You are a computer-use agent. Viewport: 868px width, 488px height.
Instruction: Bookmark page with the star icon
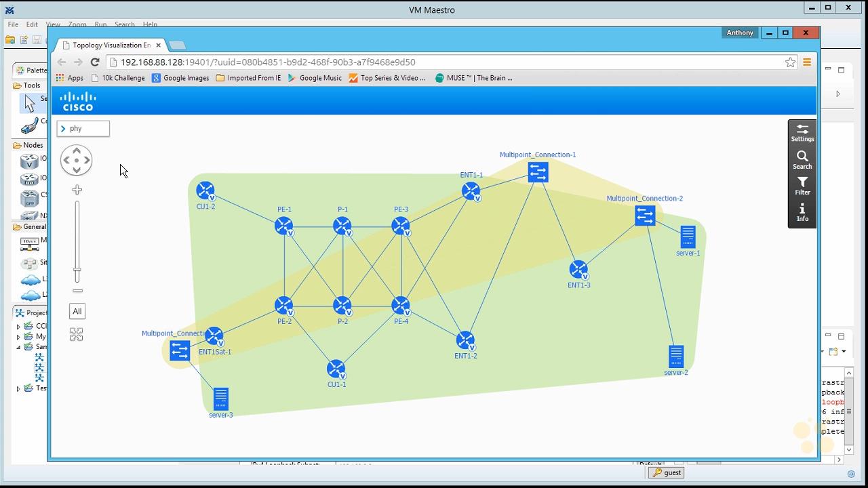790,62
